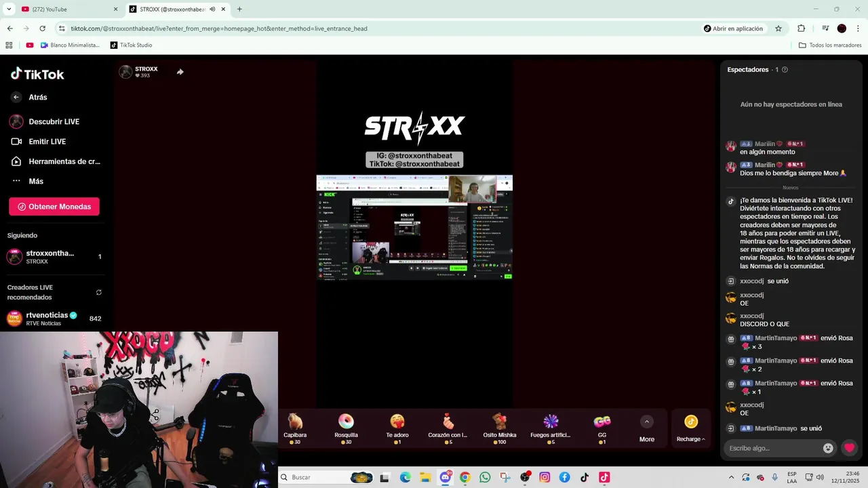Open media controls in Chrome toolbar
The width and height of the screenshot is (868, 488).
[825, 28]
